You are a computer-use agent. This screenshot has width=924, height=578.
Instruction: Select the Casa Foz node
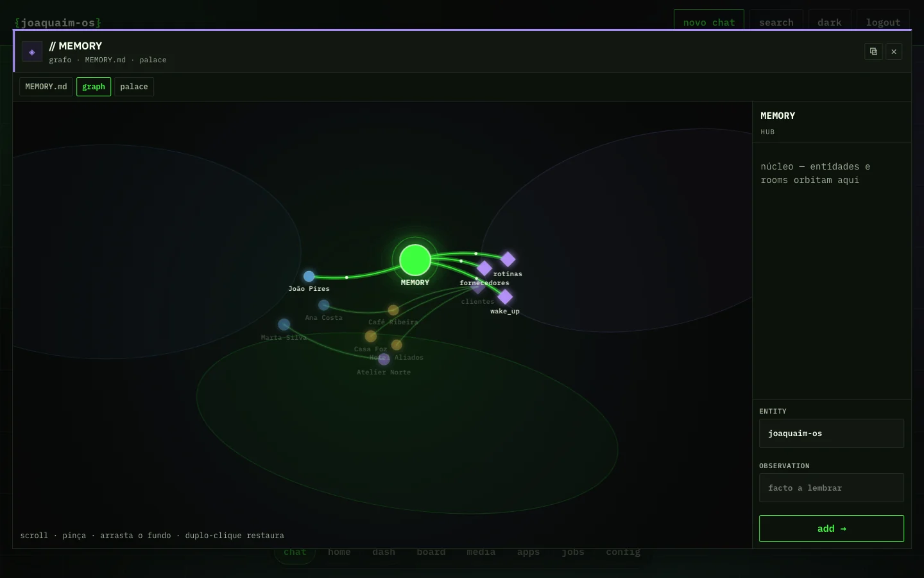[x=370, y=336]
